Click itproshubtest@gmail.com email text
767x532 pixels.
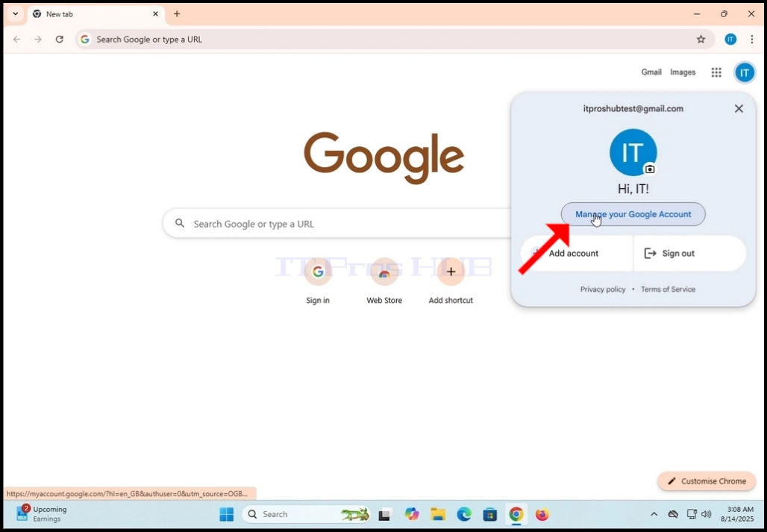(x=633, y=108)
